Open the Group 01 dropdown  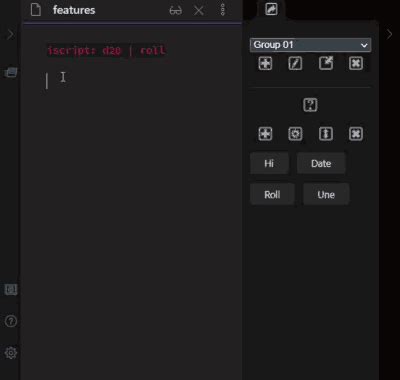(x=310, y=45)
